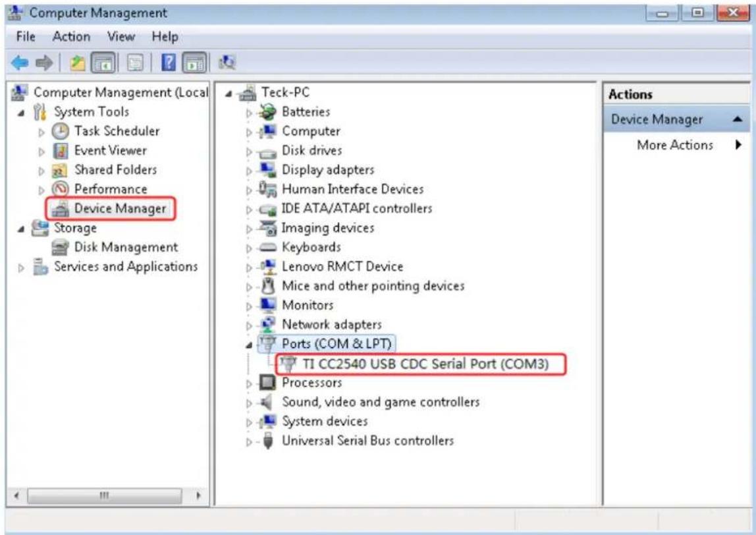Click the left pane scroll-right arrow
756x535 pixels.
tap(198, 495)
